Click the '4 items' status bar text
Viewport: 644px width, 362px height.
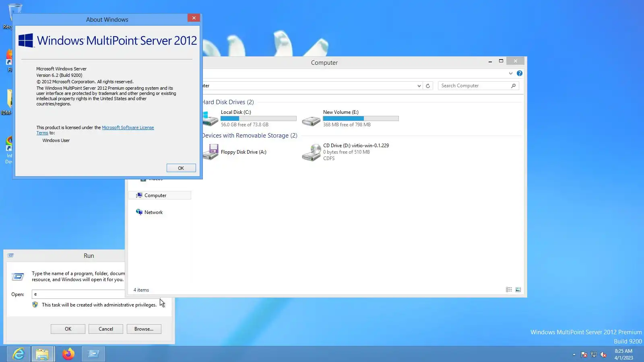coord(141,290)
